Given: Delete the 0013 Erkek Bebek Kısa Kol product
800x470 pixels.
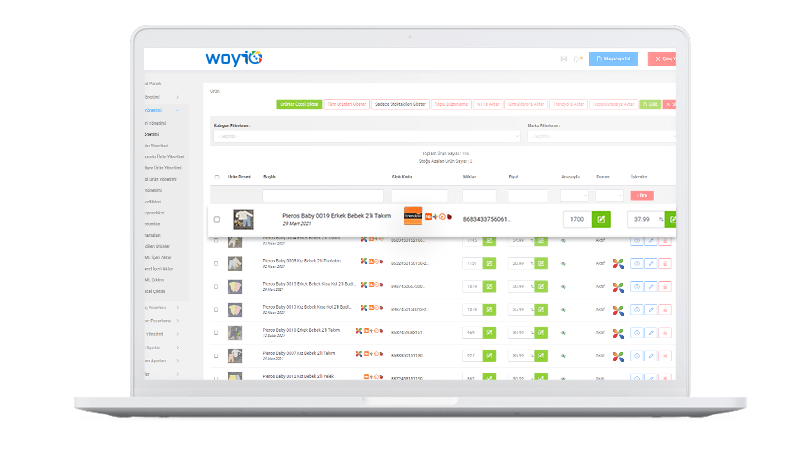Looking at the screenshot, I should click(665, 287).
